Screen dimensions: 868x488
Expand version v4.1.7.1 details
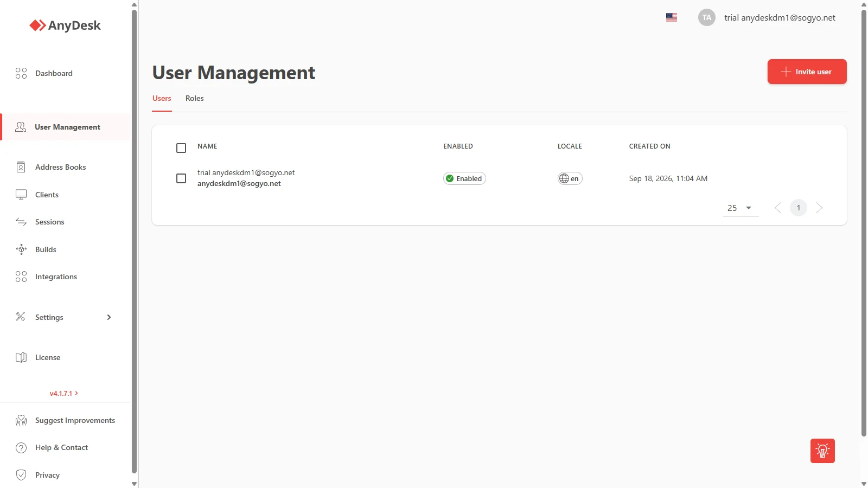pyautogui.click(x=64, y=393)
